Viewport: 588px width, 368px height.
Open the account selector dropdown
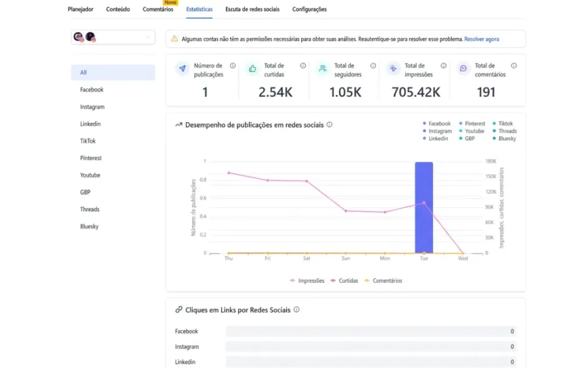click(x=113, y=37)
